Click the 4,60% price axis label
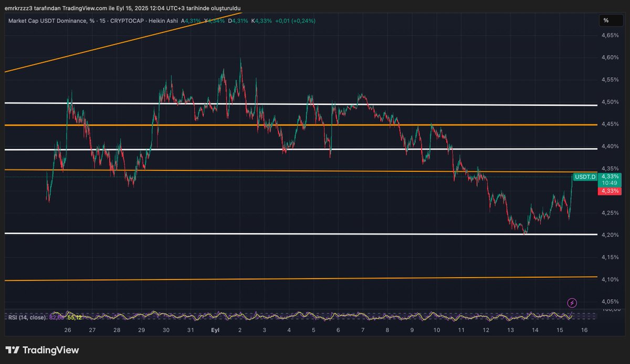Viewport: 630px width, 364px height. coord(610,58)
